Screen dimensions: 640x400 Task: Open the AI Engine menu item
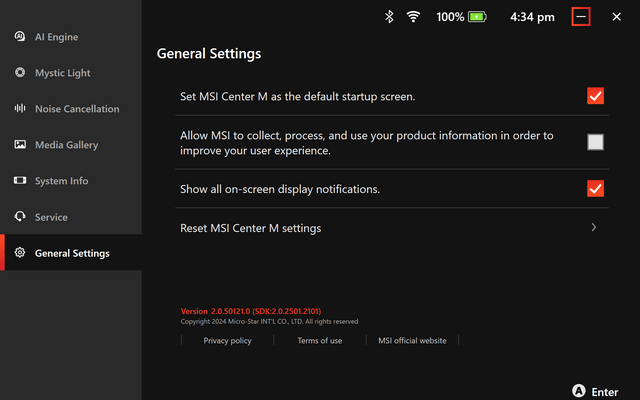tap(71, 37)
